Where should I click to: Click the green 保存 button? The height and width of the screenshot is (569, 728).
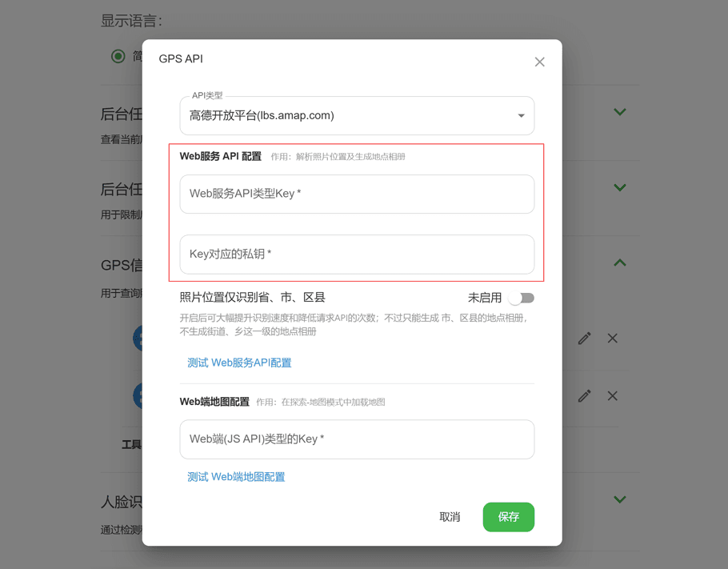pyautogui.click(x=508, y=517)
